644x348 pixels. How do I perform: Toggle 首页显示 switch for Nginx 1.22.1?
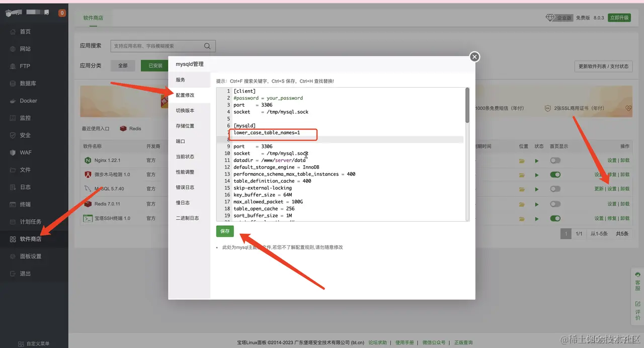555,161
